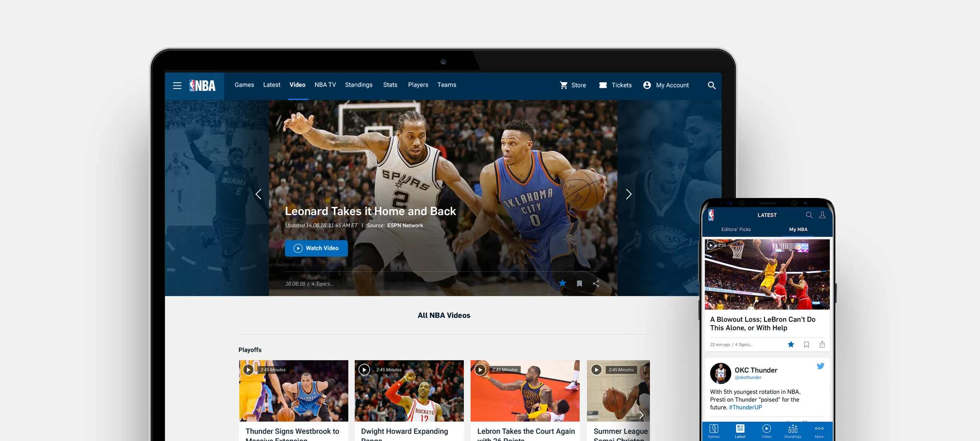This screenshot has height=441, width=980.
Task: Click the phone app NBA logo
Action: coord(711,215)
